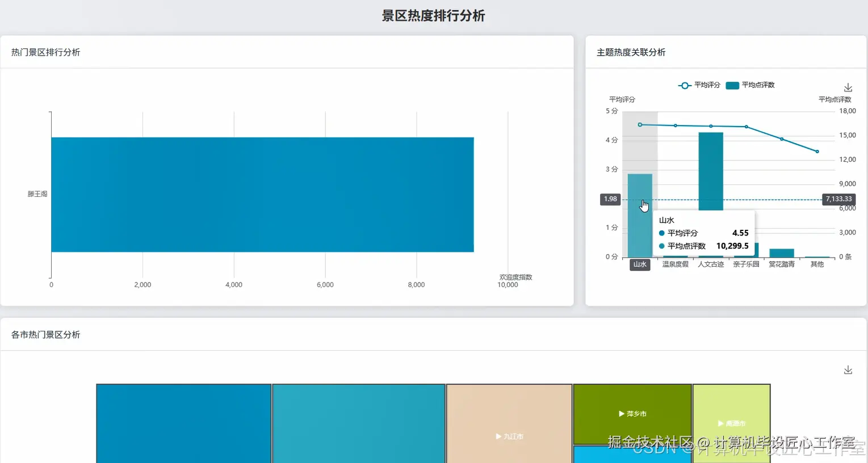
Task: Click the 0 条 right axis label
Action: click(x=846, y=257)
